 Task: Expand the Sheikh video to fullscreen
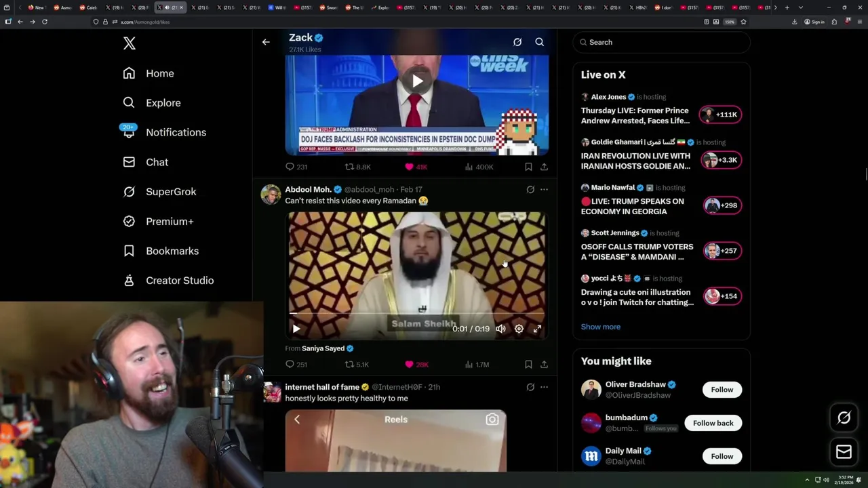click(537, 329)
